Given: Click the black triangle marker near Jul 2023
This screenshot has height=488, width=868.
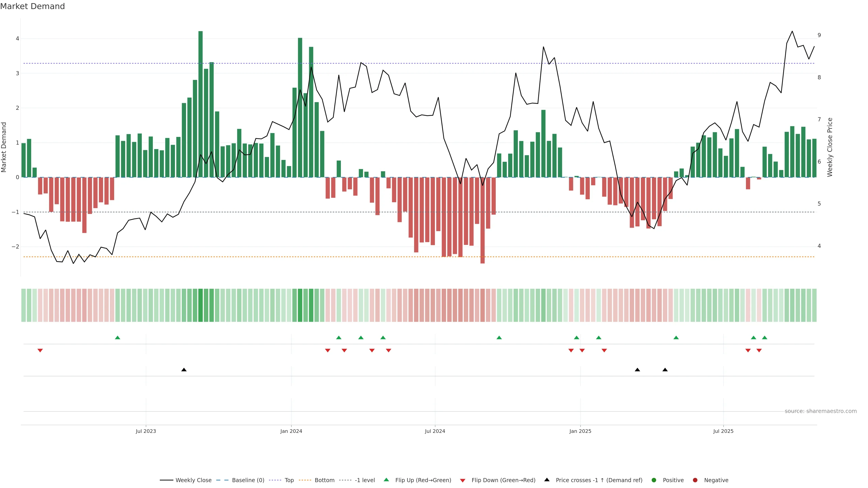Looking at the screenshot, I should (184, 369).
